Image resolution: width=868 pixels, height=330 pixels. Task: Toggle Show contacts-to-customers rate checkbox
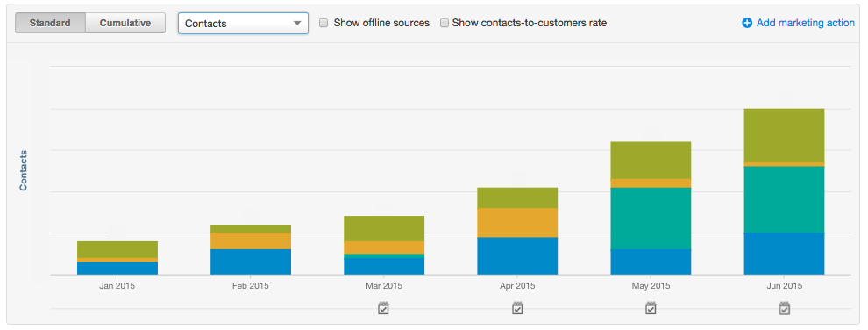tap(444, 23)
